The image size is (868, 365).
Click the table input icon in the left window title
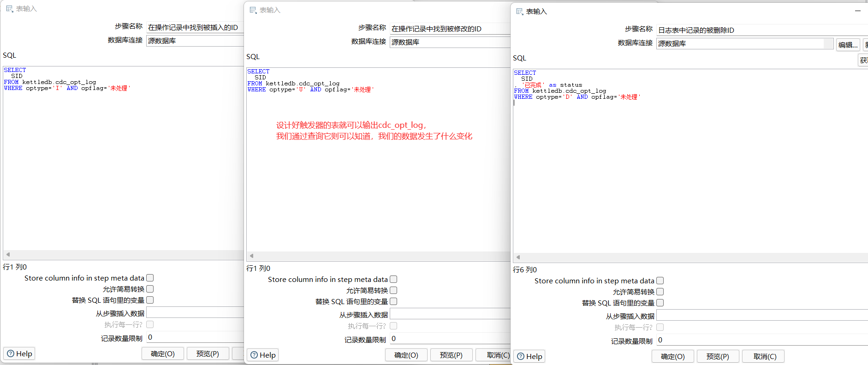click(10, 9)
